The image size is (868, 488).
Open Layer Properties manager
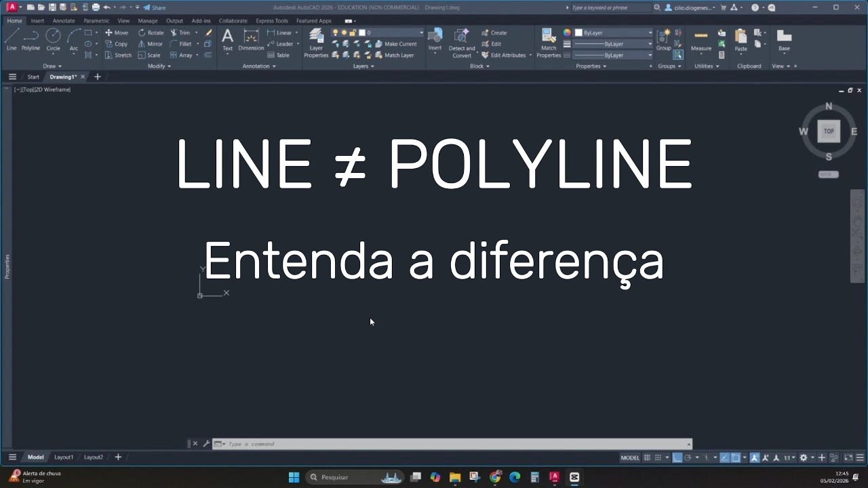pyautogui.click(x=316, y=42)
